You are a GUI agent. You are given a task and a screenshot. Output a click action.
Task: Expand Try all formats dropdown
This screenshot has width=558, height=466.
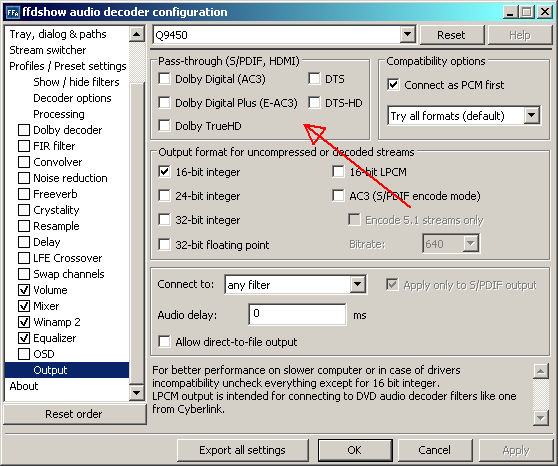[532, 115]
